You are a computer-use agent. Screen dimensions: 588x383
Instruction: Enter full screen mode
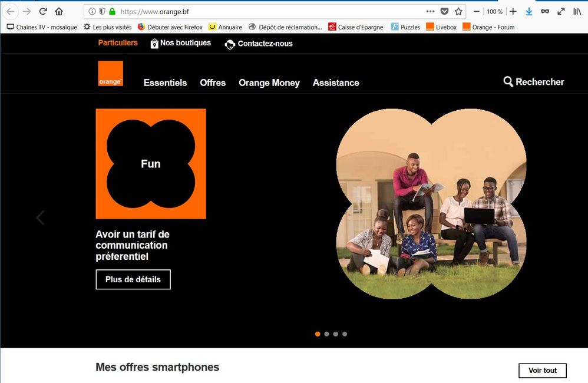point(561,12)
